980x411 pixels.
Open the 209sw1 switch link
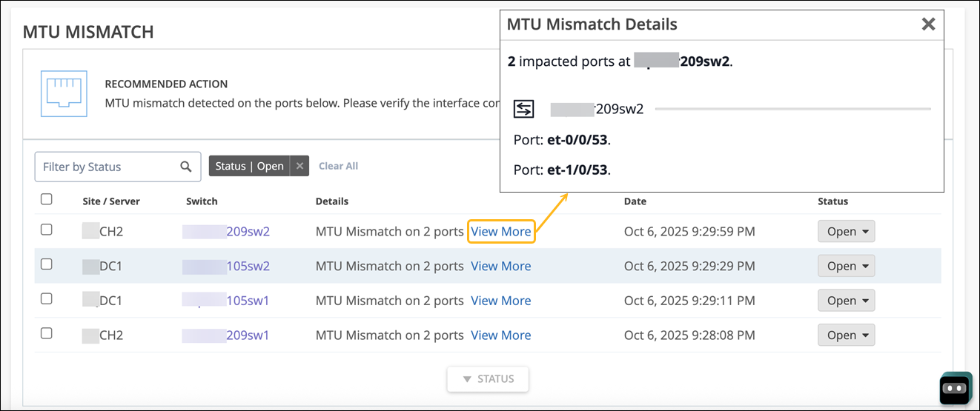click(x=226, y=335)
